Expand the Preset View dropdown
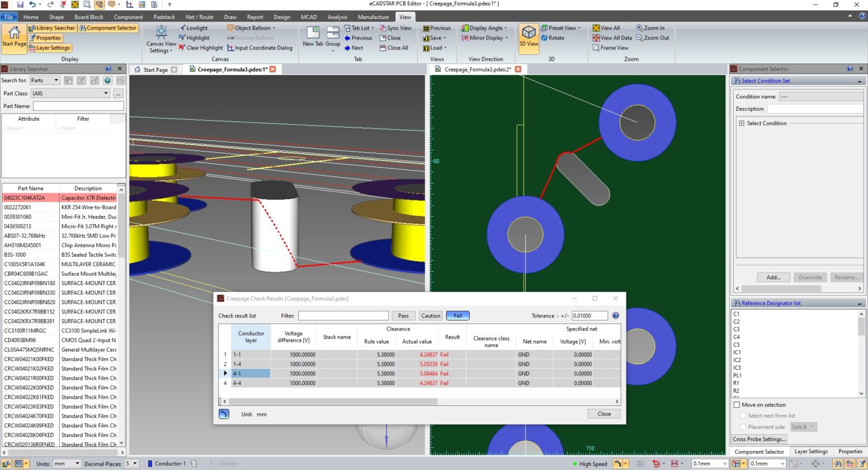Image resolution: width=868 pixels, height=470 pixels. (x=579, y=27)
